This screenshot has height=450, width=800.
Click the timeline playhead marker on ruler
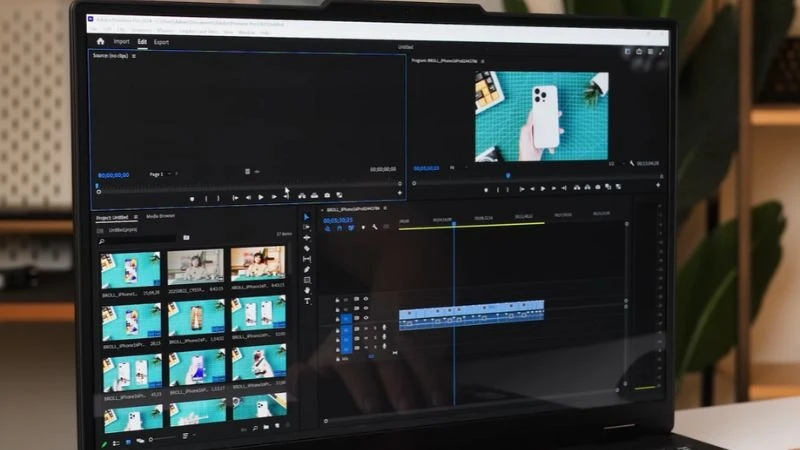click(x=454, y=223)
